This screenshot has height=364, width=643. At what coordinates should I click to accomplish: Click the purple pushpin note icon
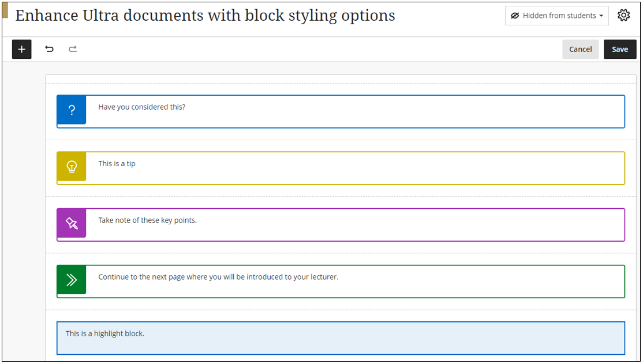coord(72,223)
